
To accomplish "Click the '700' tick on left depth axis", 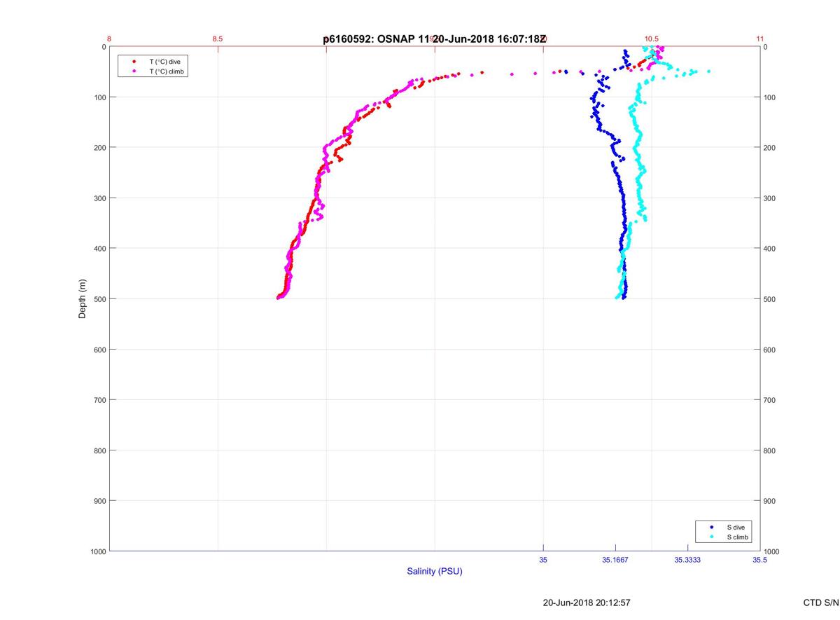I will 99,400.
